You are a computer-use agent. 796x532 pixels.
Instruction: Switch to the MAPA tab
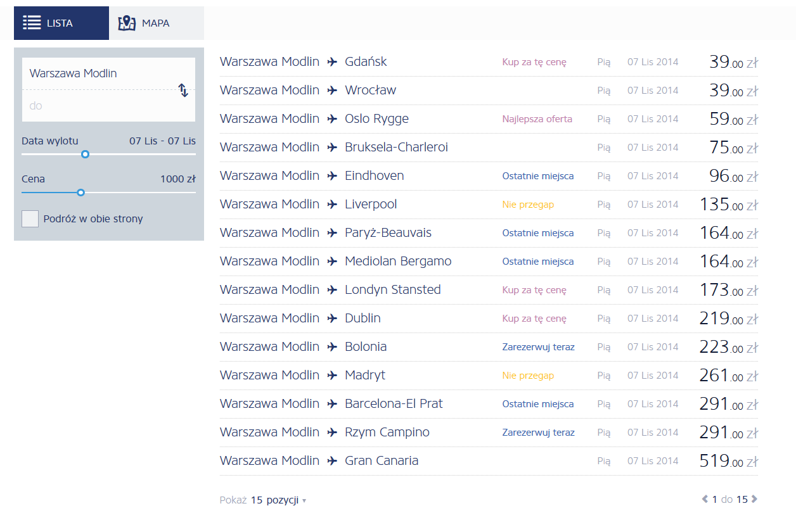pos(157,23)
